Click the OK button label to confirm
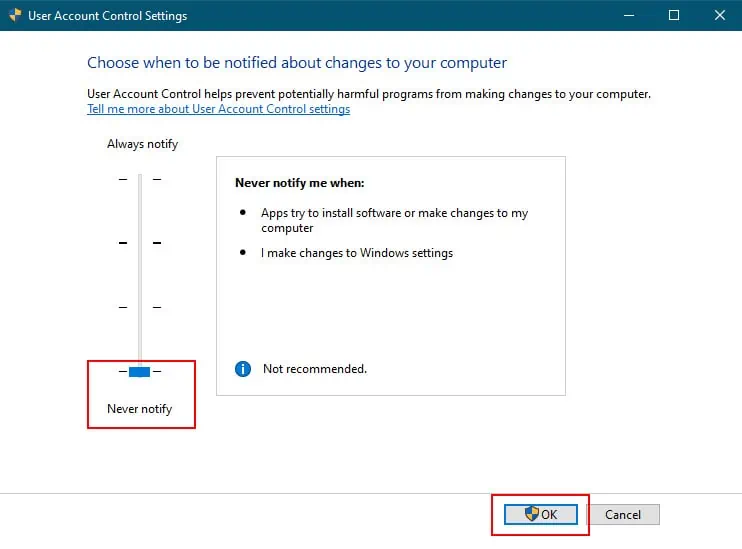 (549, 514)
